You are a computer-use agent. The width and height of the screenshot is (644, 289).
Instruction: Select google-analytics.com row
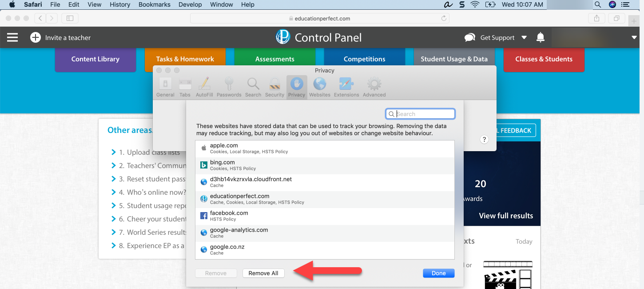[325, 233]
